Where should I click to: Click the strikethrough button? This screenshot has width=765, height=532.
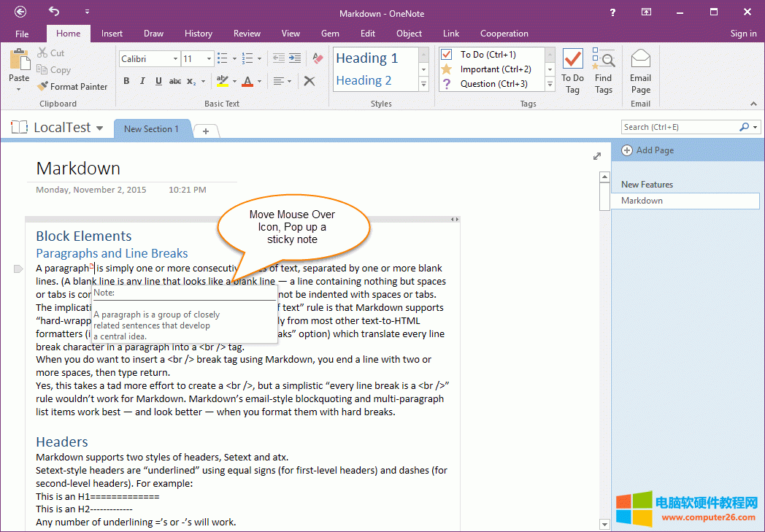[x=175, y=81]
